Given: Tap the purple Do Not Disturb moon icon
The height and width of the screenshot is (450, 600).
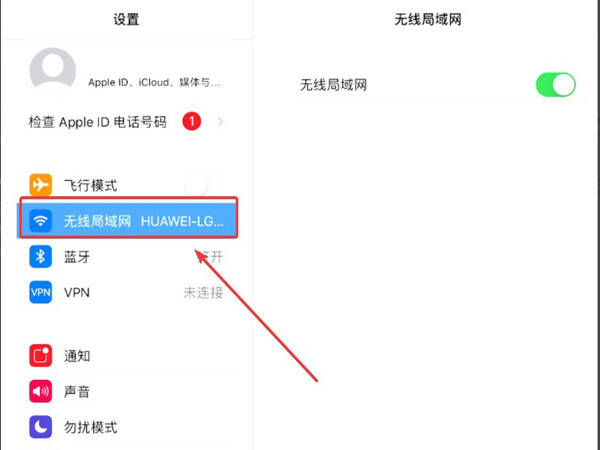Looking at the screenshot, I should click(x=41, y=427).
